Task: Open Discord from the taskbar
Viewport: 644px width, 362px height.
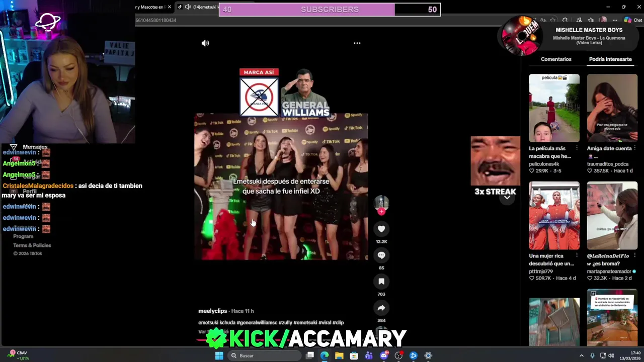Action: pyautogui.click(x=384, y=355)
